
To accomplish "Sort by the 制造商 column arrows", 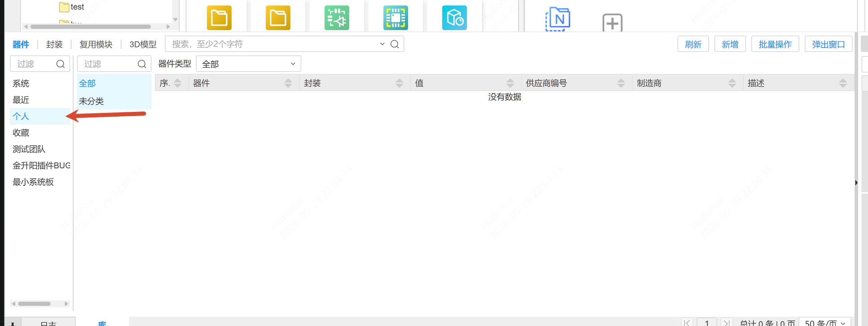I will [732, 83].
